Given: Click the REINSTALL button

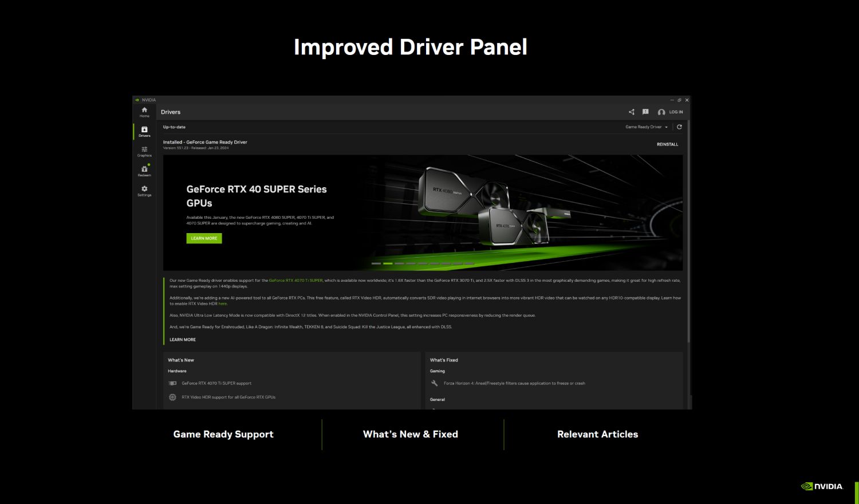Looking at the screenshot, I should tap(667, 144).
